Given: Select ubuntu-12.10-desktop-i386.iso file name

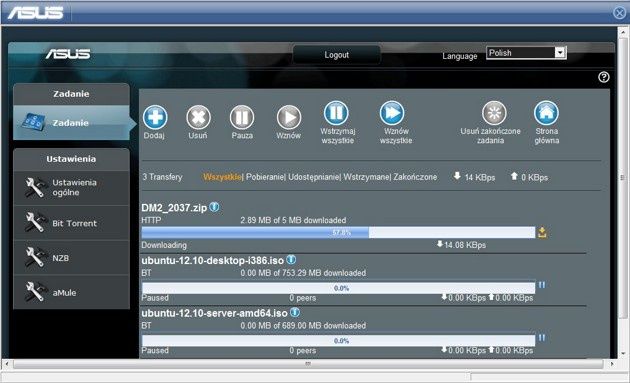Looking at the screenshot, I should pyautogui.click(x=213, y=260).
